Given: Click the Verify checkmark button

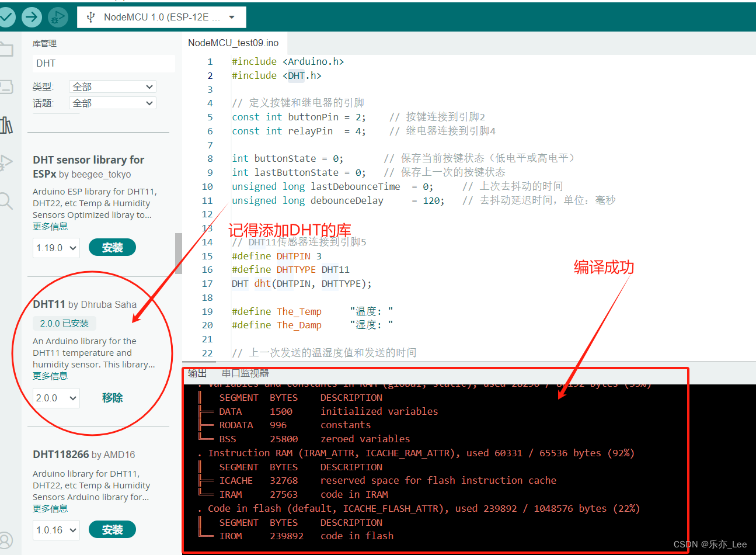Looking at the screenshot, I should point(6,17).
